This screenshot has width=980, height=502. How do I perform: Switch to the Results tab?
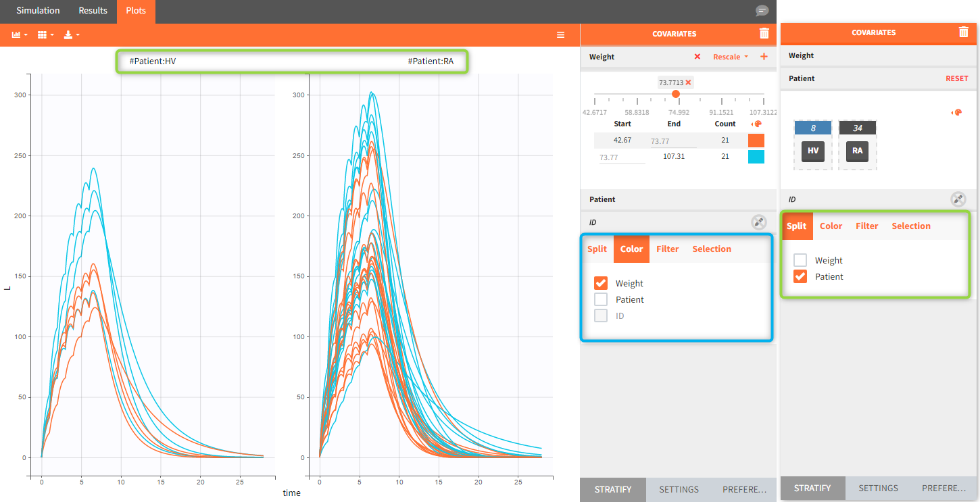click(93, 11)
